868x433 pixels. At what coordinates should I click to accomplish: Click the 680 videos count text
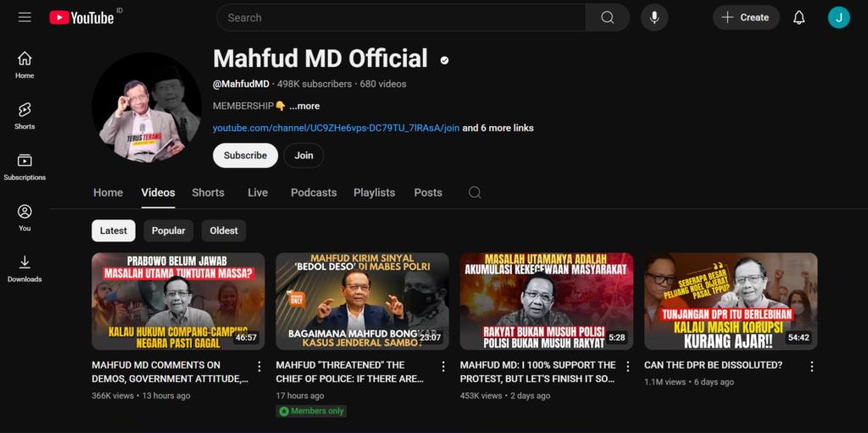[383, 84]
